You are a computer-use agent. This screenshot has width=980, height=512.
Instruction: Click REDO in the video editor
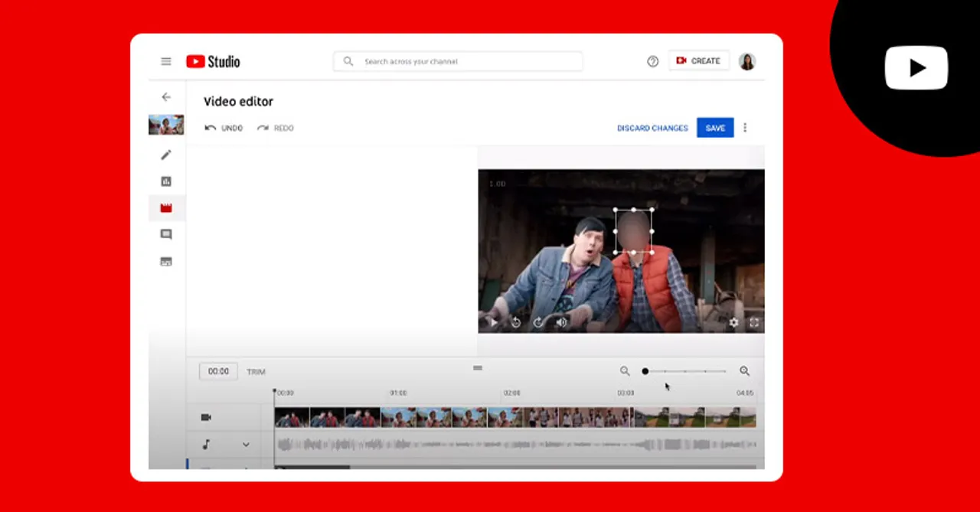pos(276,128)
